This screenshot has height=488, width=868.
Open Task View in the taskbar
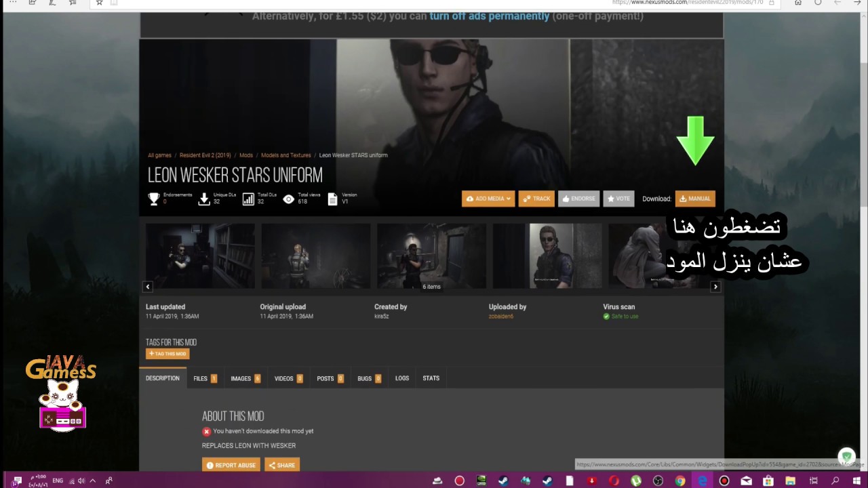813,481
